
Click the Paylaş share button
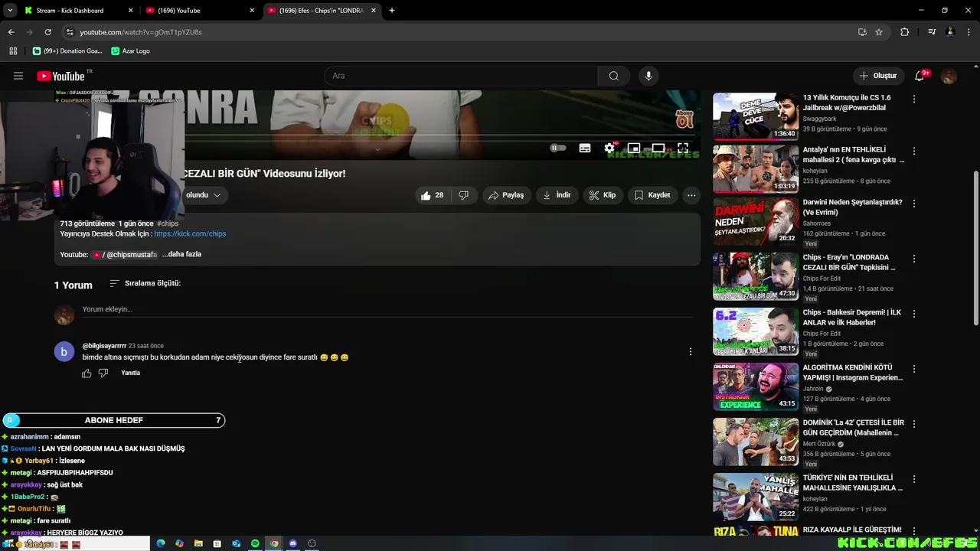click(x=506, y=195)
